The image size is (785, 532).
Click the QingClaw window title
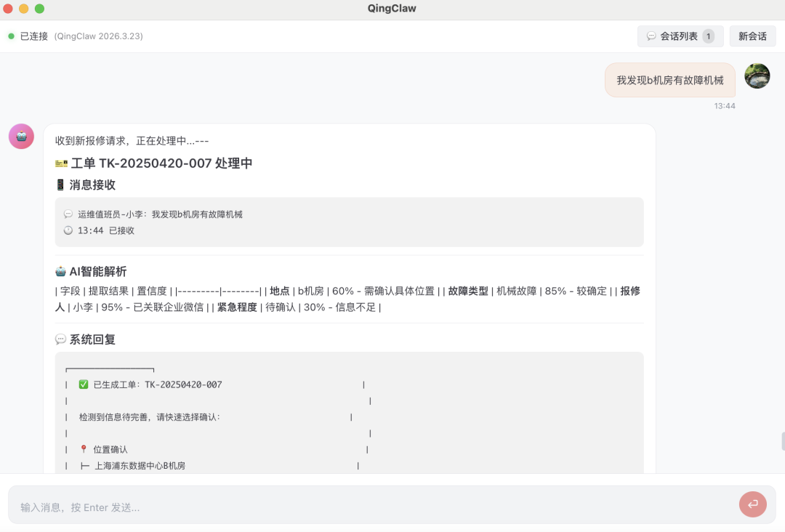point(392,8)
